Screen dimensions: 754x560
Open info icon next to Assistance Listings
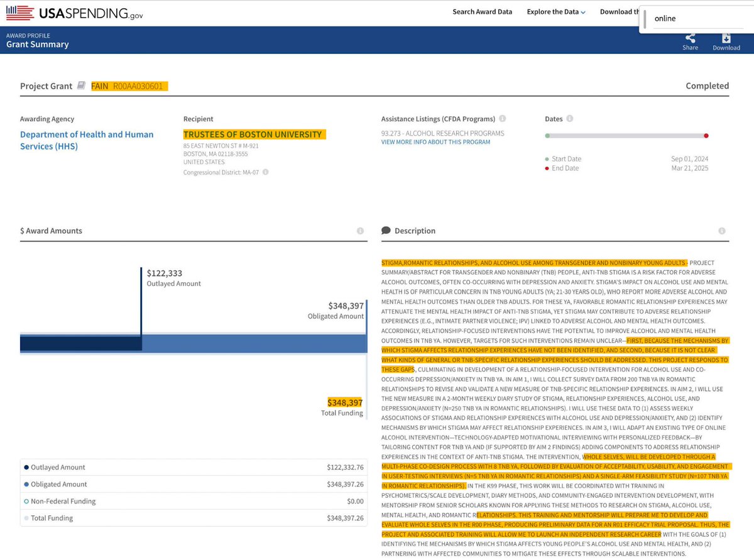tap(503, 119)
